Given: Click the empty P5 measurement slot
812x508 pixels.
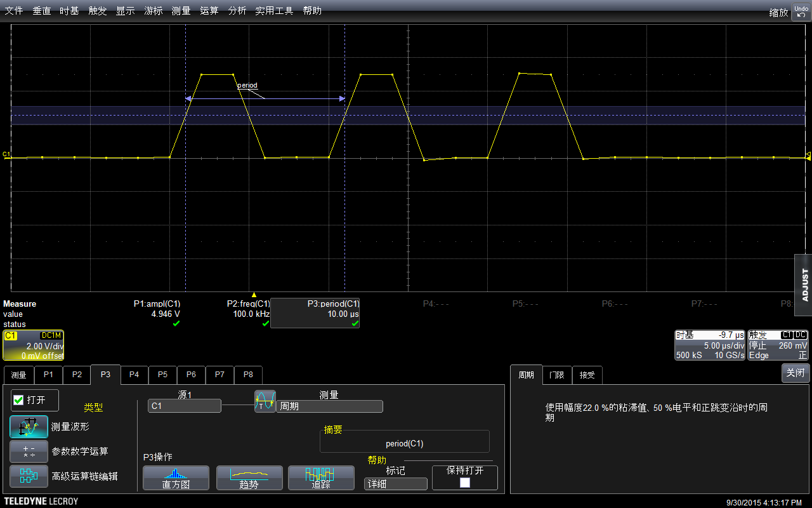Looking at the screenshot, I should [525, 304].
